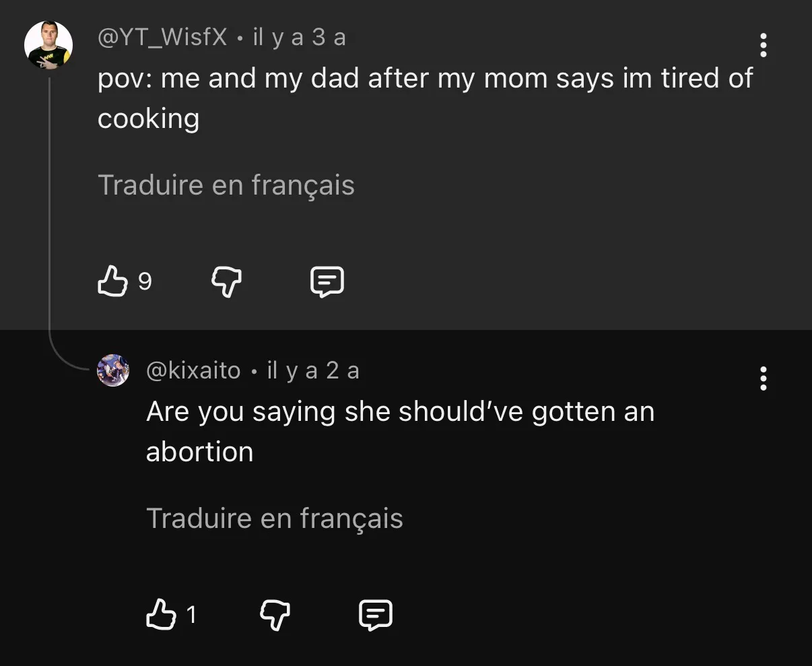Reply to the @kixaito comment

click(376, 615)
